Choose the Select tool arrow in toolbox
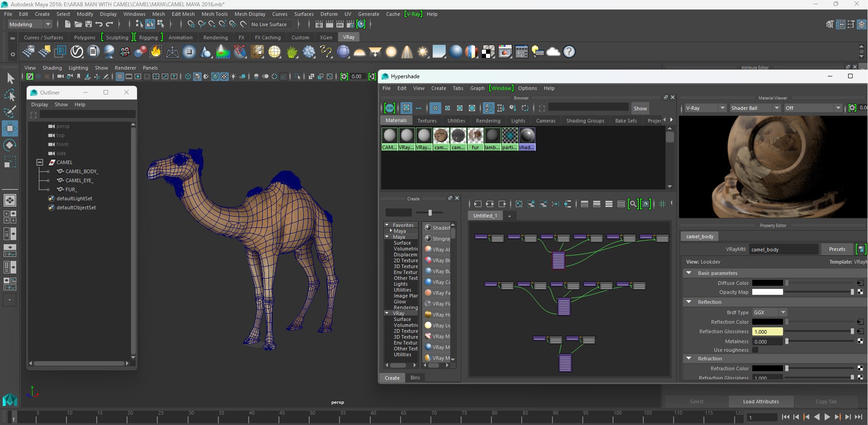The height and width of the screenshot is (425, 868). click(10, 79)
